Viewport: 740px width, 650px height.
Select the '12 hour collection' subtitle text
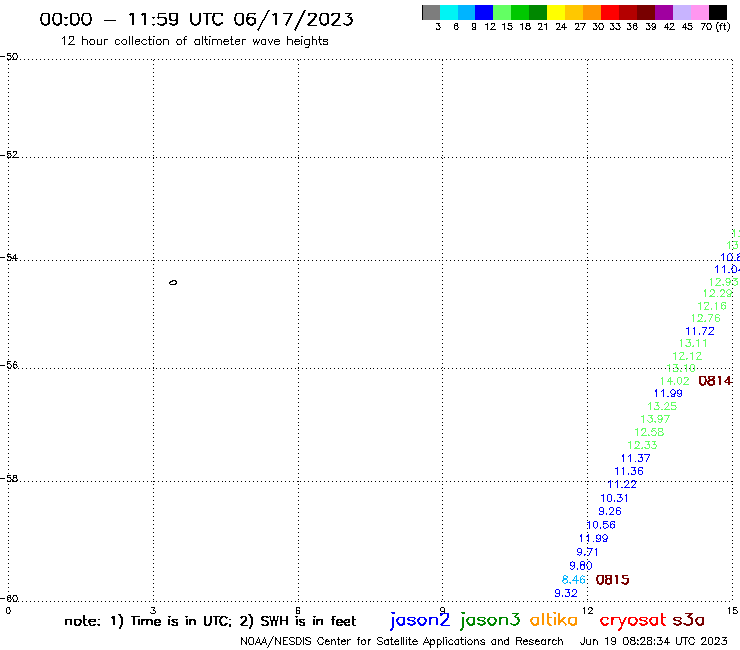[x=194, y=41]
